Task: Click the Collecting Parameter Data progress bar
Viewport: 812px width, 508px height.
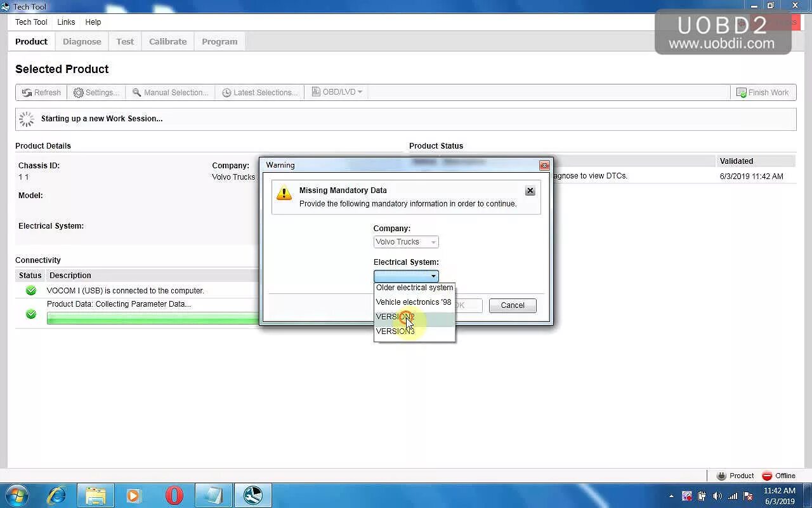Action: (153, 318)
